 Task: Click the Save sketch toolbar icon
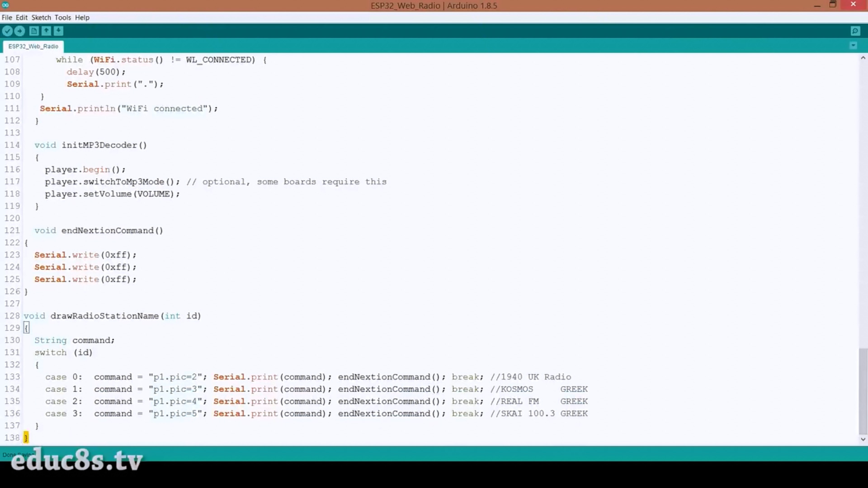click(x=58, y=31)
